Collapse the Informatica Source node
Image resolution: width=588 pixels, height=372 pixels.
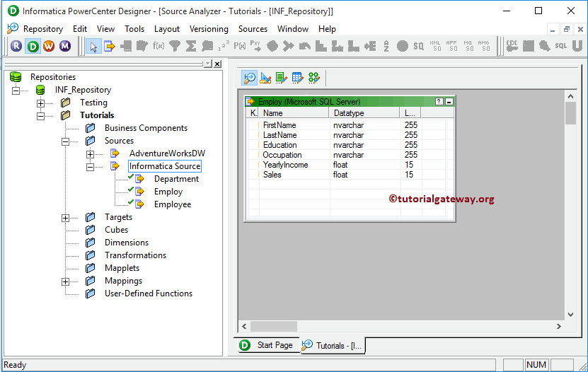(90, 167)
